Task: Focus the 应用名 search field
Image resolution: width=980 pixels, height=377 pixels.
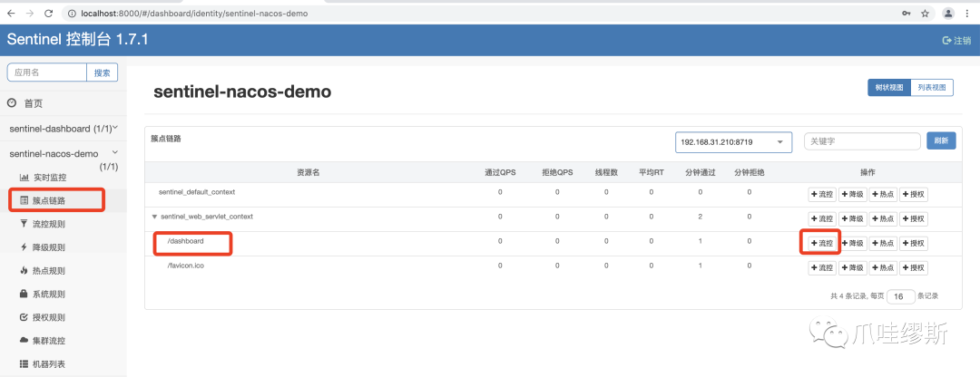Action: (x=47, y=72)
